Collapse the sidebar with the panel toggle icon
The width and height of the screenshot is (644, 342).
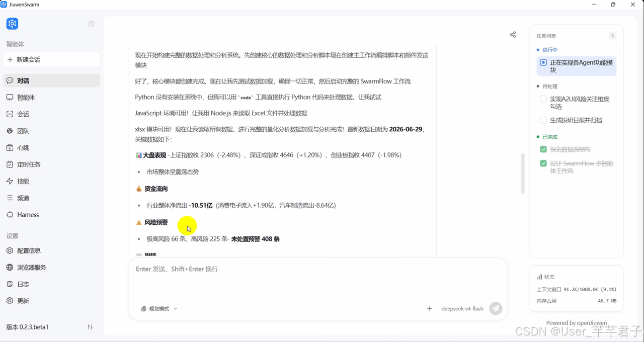pos(91,24)
